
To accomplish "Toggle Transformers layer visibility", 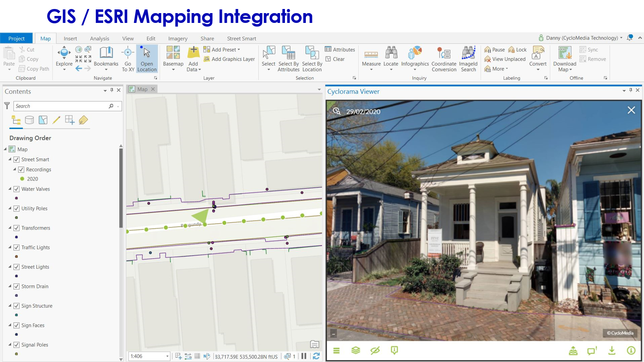I will pos(17,228).
